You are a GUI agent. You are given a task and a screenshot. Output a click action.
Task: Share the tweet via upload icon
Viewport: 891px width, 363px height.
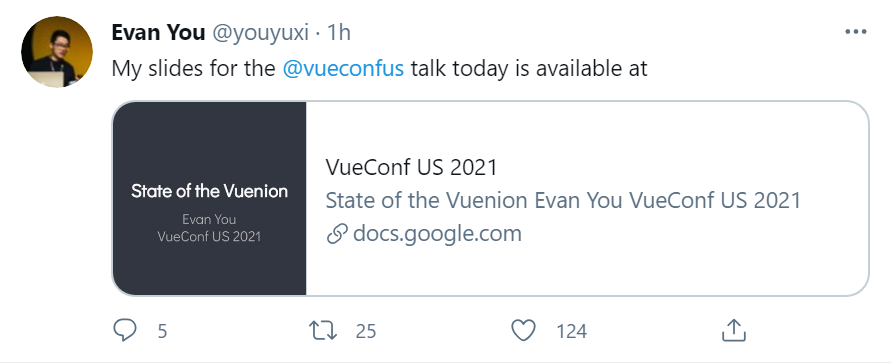[733, 330]
